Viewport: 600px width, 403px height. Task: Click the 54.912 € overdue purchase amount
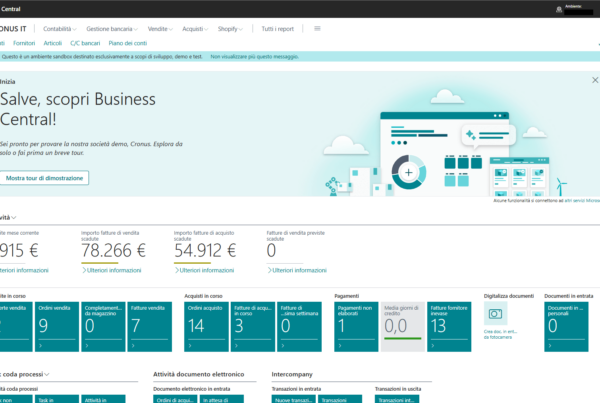click(x=205, y=251)
